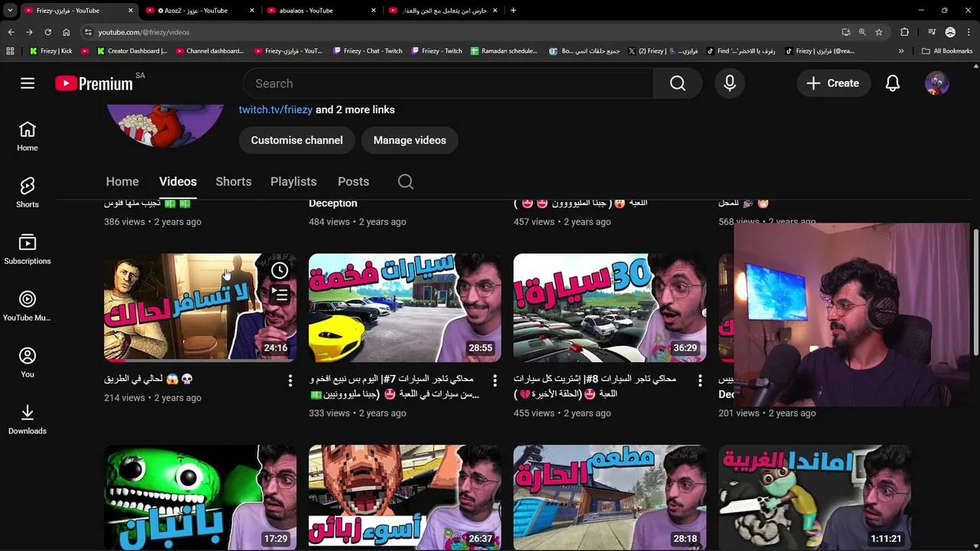Image resolution: width=980 pixels, height=551 pixels.
Task: Click Customise channel button
Action: click(296, 140)
